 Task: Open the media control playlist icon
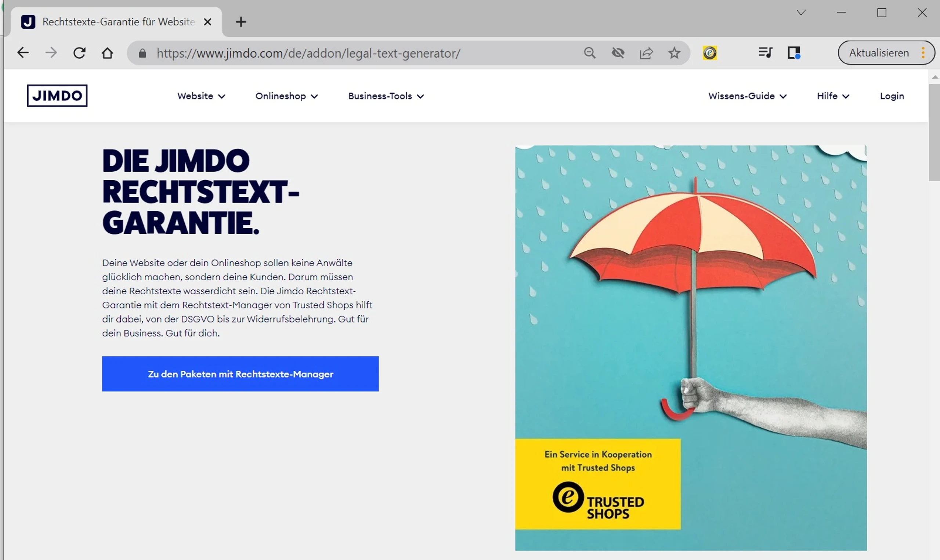click(x=766, y=52)
